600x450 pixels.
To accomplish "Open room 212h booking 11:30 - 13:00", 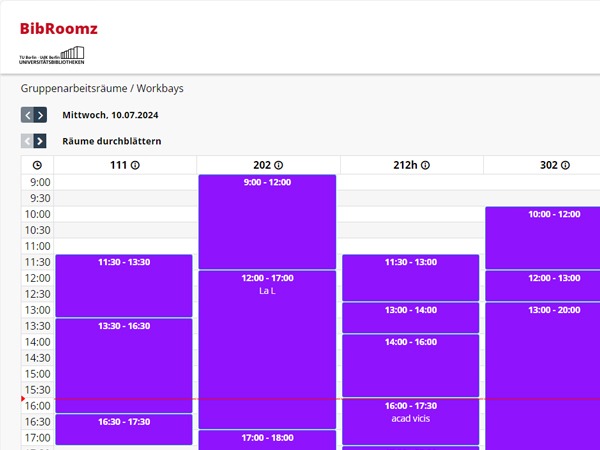I will (x=411, y=277).
